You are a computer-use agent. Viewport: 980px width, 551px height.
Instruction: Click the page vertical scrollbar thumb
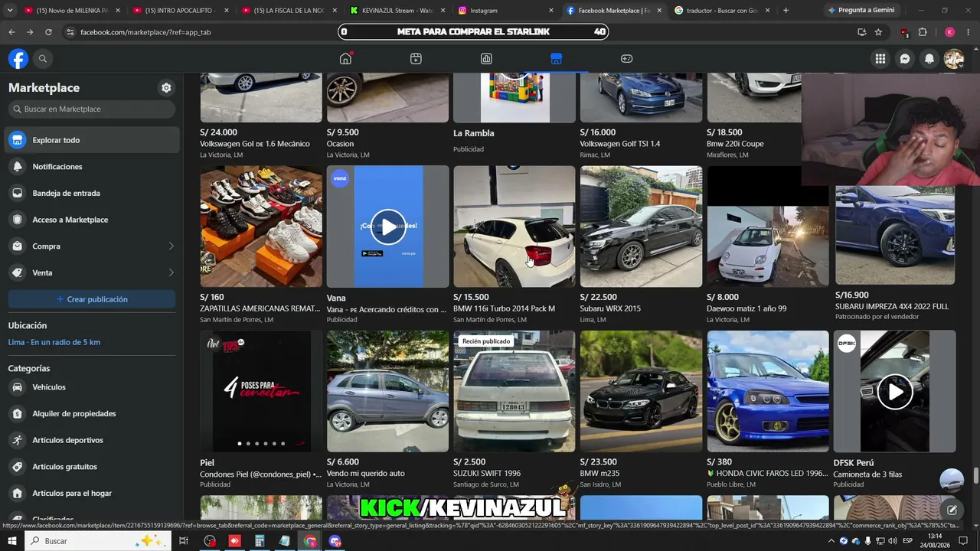pyautogui.click(x=976, y=475)
